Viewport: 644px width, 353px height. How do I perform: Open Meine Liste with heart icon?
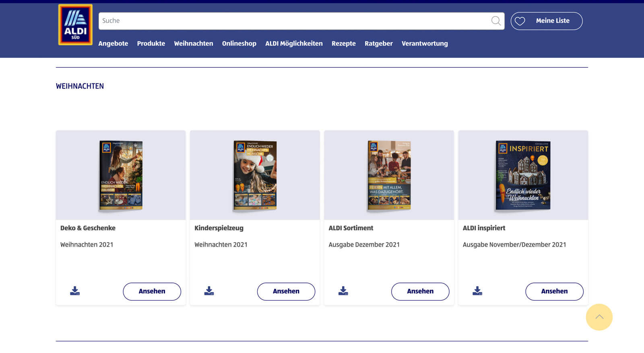point(546,21)
